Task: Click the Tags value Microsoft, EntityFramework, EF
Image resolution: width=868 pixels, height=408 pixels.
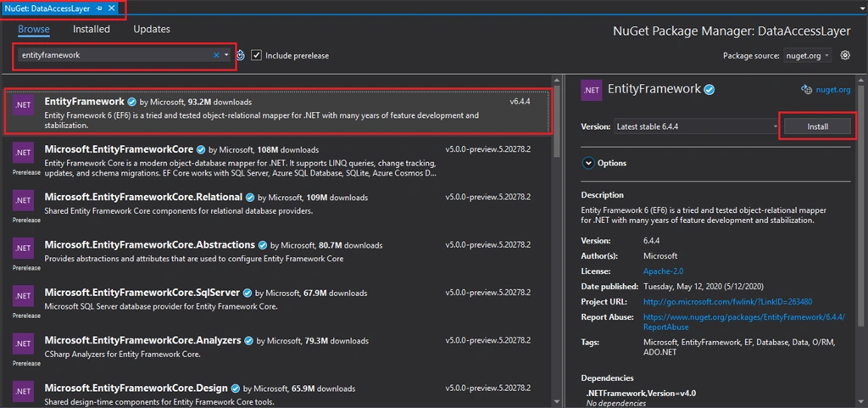Action: coord(739,349)
